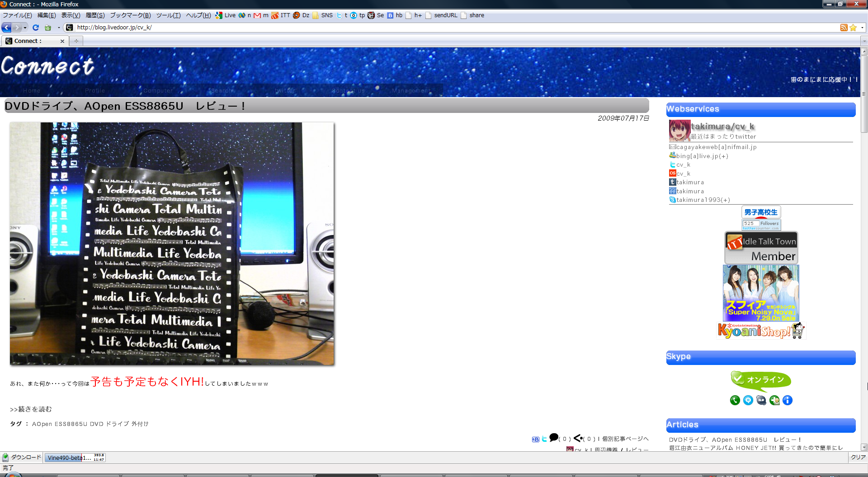Open the list-all-tabs dropdown at tab bar end

pos(864,41)
